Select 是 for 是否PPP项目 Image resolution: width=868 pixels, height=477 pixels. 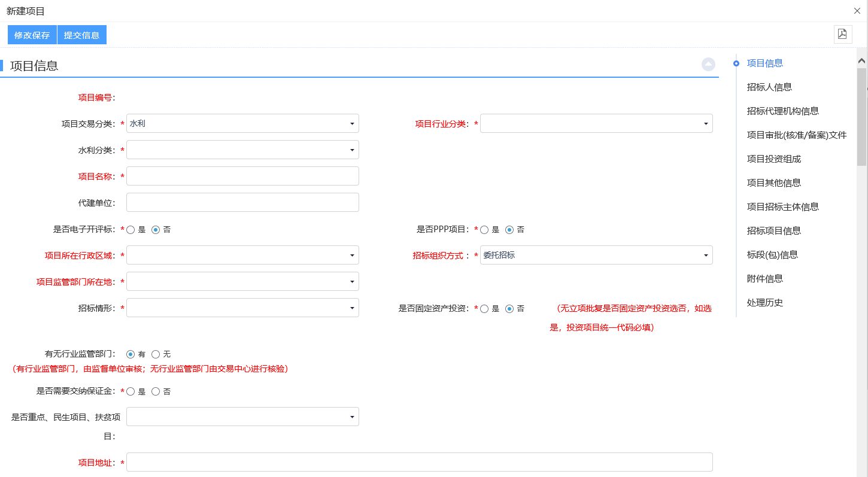(x=485, y=230)
